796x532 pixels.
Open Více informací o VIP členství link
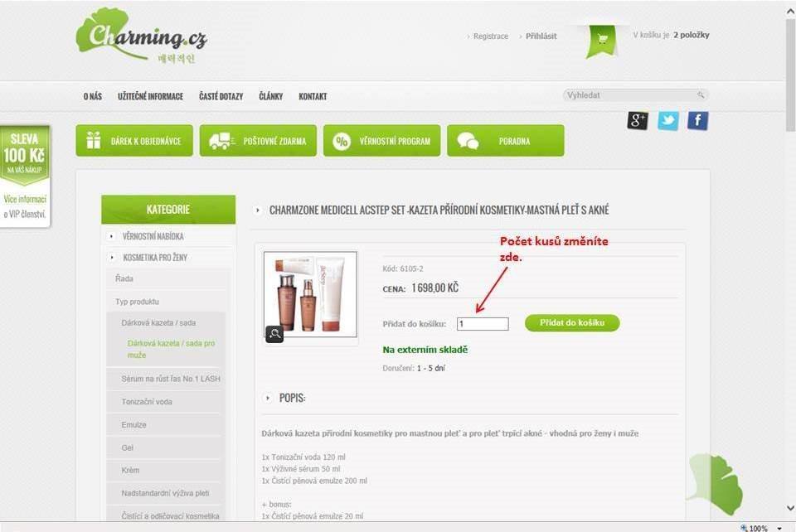pos(25,206)
